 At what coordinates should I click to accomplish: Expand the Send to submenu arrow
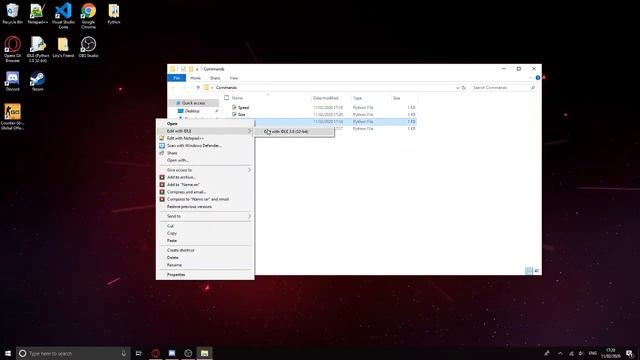point(249,216)
